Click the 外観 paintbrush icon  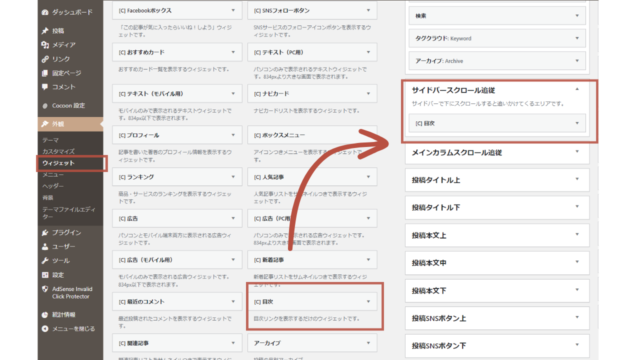45,124
